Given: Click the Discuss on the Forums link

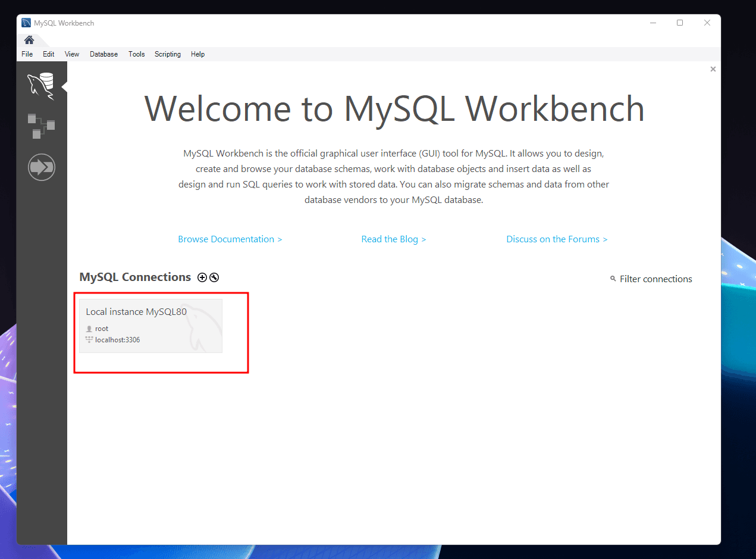Looking at the screenshot, I should click(x=557, y=239).
